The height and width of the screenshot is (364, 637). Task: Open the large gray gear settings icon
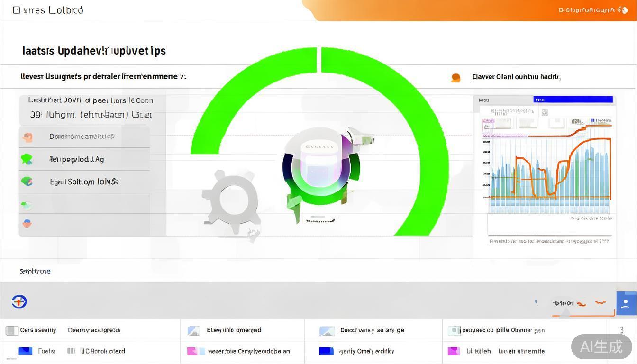pos(231,201)
